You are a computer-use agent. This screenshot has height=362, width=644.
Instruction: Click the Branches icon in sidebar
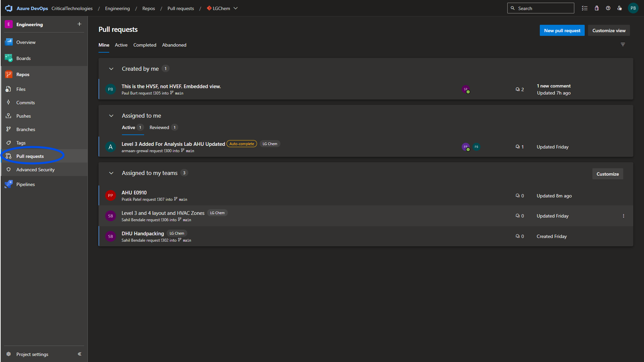coord(9,129)
